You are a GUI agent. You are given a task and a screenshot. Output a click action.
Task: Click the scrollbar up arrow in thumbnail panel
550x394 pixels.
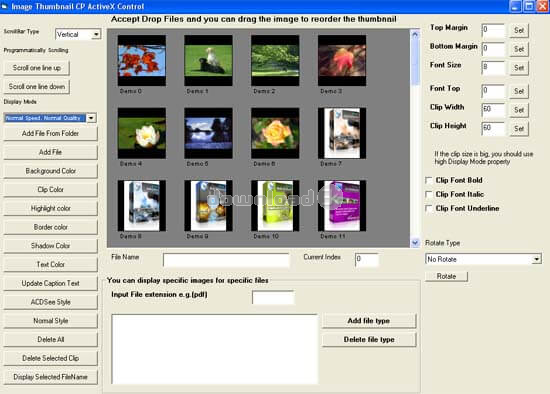[x=415, y=34]
